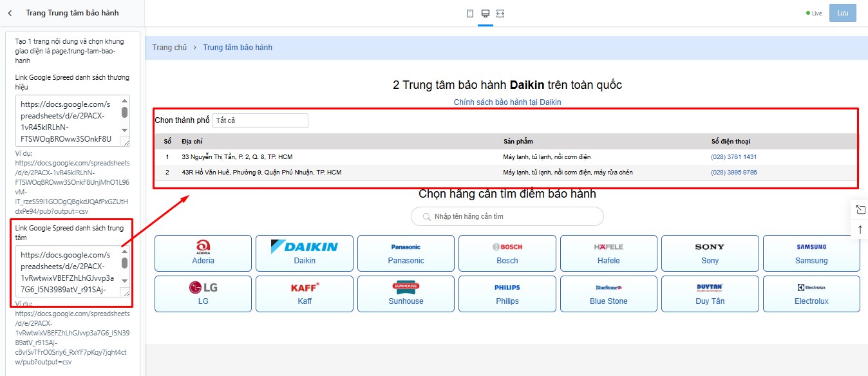Click the scrollbar of the brand list textarea
Image resolution: width=868 pixels, height=376 pixels.
click(x=124, y=117)
